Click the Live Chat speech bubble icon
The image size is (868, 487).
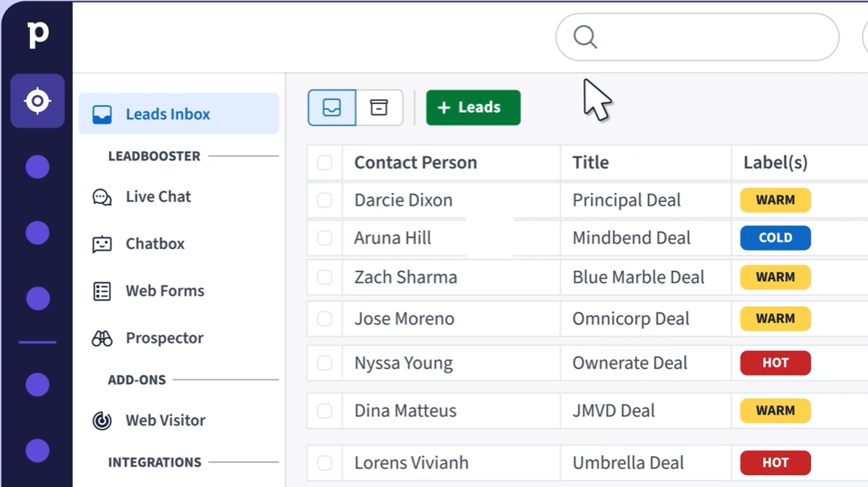(x=102, y=197)
